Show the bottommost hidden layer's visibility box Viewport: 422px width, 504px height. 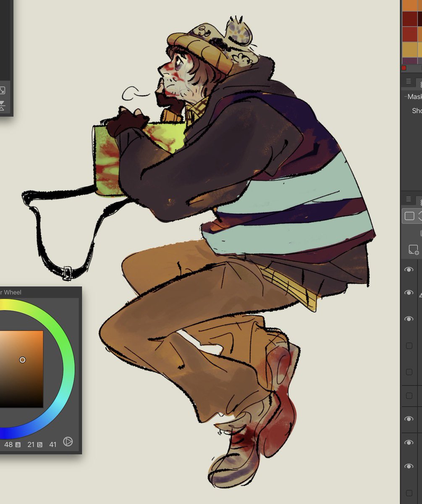[x=409, y=493]
